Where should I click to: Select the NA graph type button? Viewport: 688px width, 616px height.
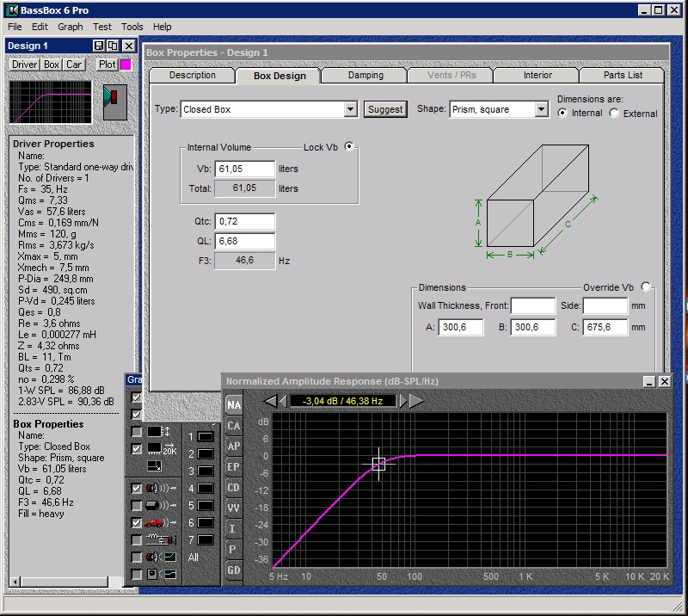point(234,405)
